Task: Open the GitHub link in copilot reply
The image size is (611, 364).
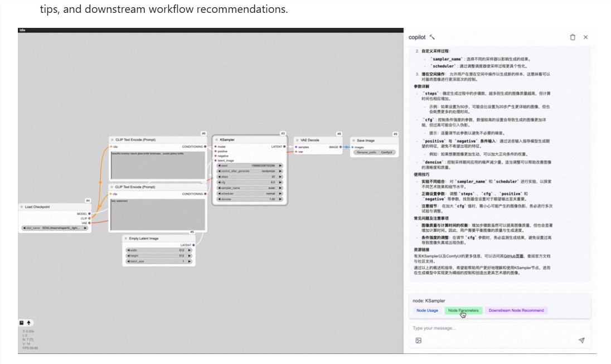Action: (x=513, y=256)
